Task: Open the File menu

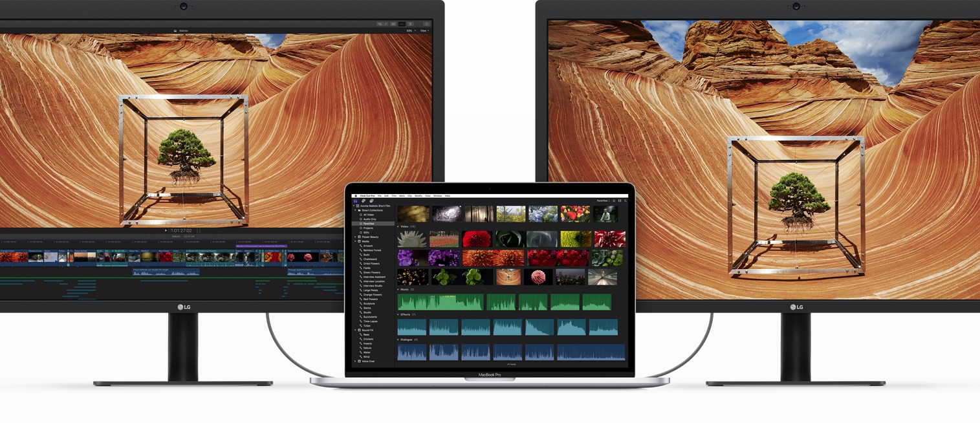Action: [x=380, y=196]
